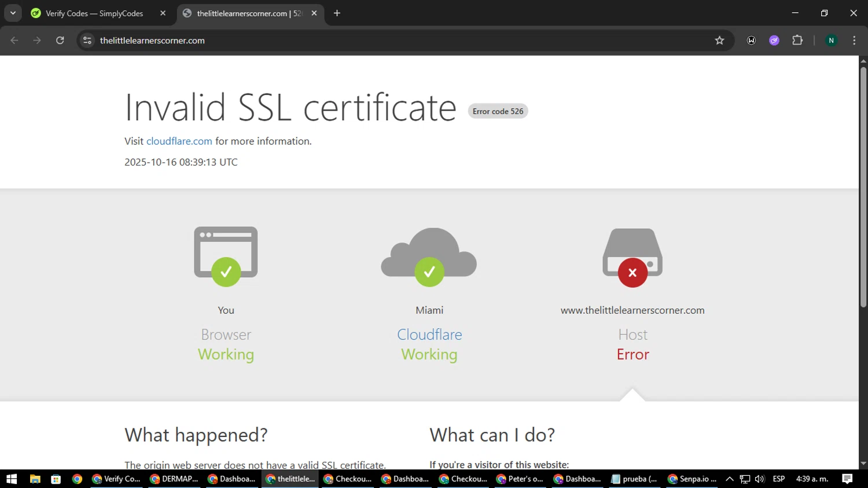Open the taskbar clock showing 4:39 a. m.
Screen dimensions: 868x488
812,479
